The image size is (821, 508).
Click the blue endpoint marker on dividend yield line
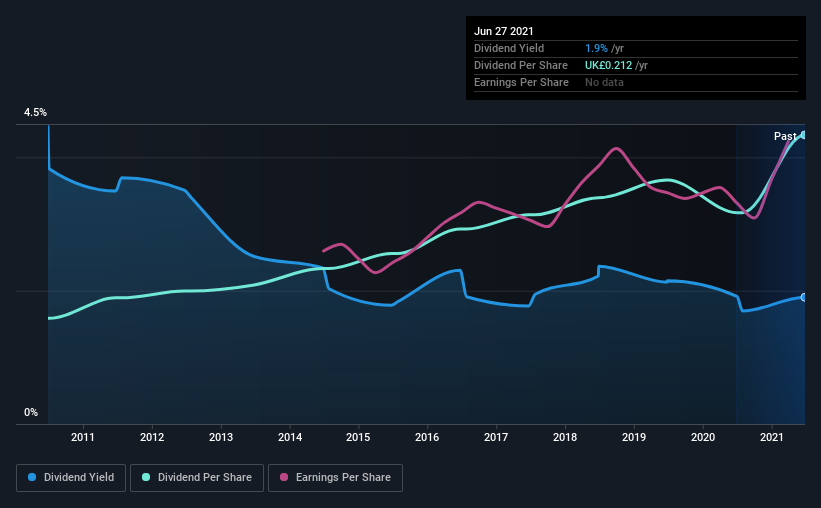803,297
